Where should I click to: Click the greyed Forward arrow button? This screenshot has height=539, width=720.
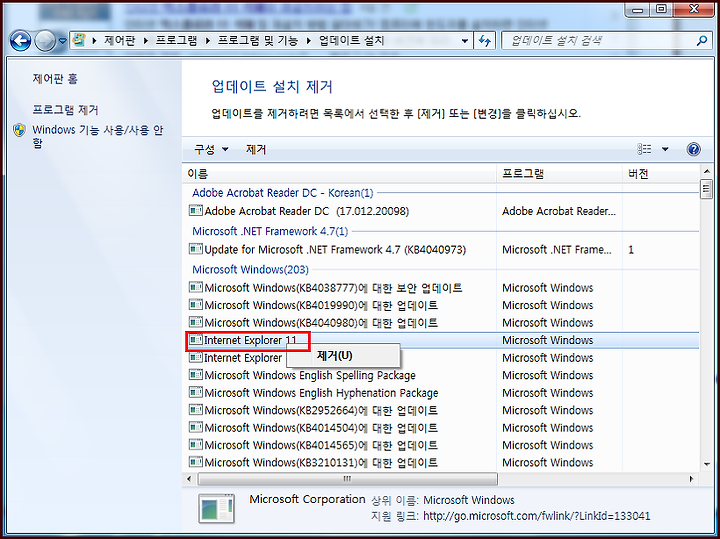[45, 41]
